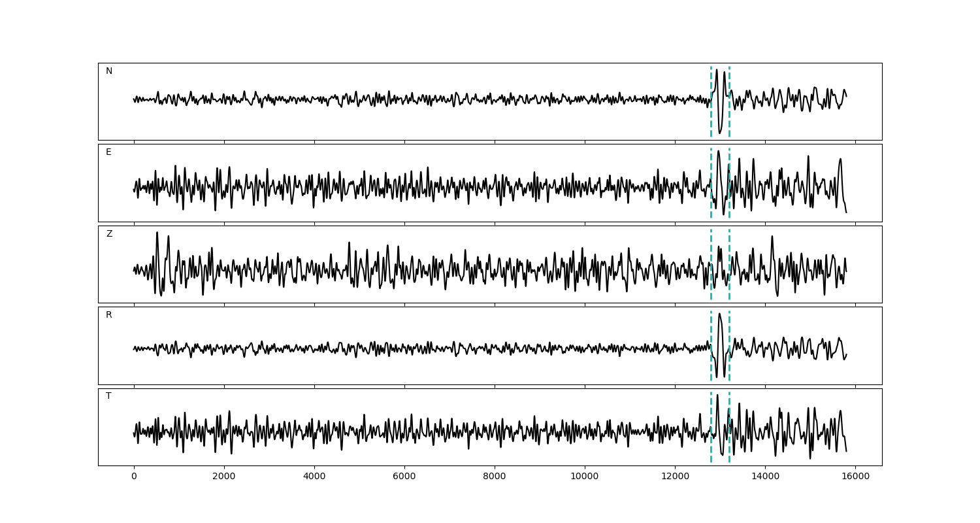Click the 14000 x-axis tick label

click(x=765, y=477)
